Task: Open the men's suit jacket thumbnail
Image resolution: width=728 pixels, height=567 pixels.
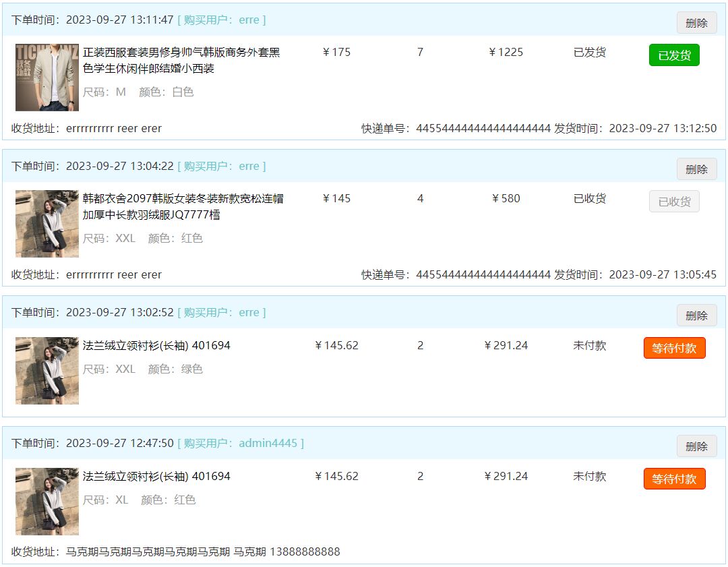Action: pyautogui.click(x=47, y=77)
